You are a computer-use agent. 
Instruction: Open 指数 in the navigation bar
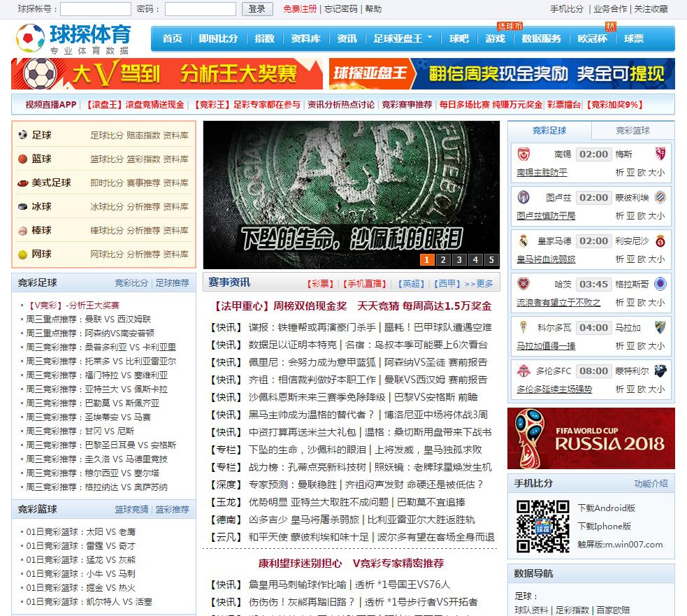[x=265, y=38]
